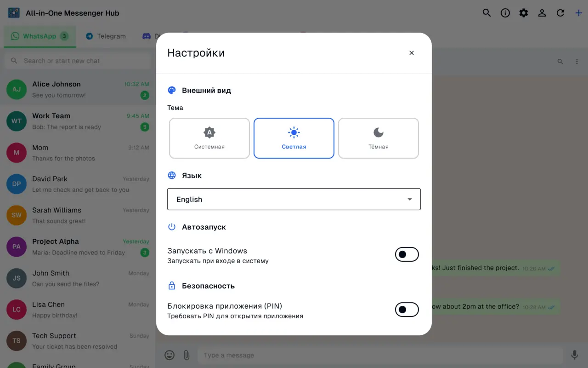Click the emoji smiley icon

click(170, 355)
